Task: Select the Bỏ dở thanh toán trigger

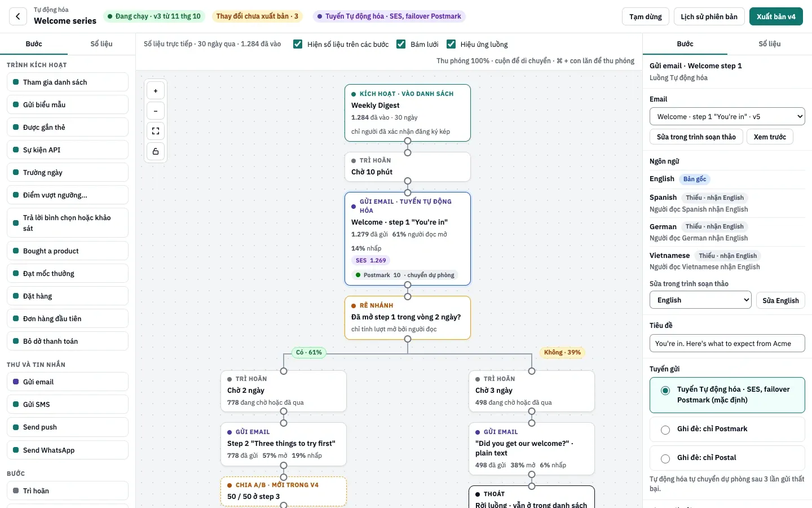Action: point(68,341)
